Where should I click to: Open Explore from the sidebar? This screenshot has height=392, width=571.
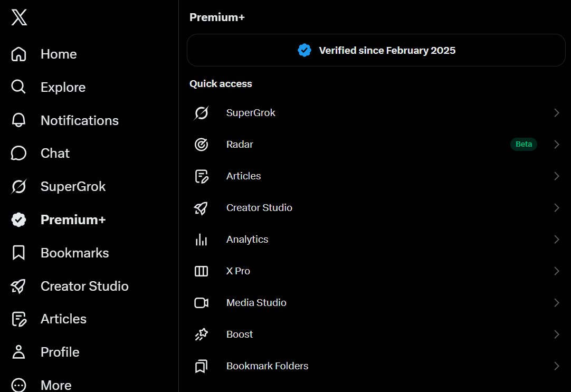63,88
